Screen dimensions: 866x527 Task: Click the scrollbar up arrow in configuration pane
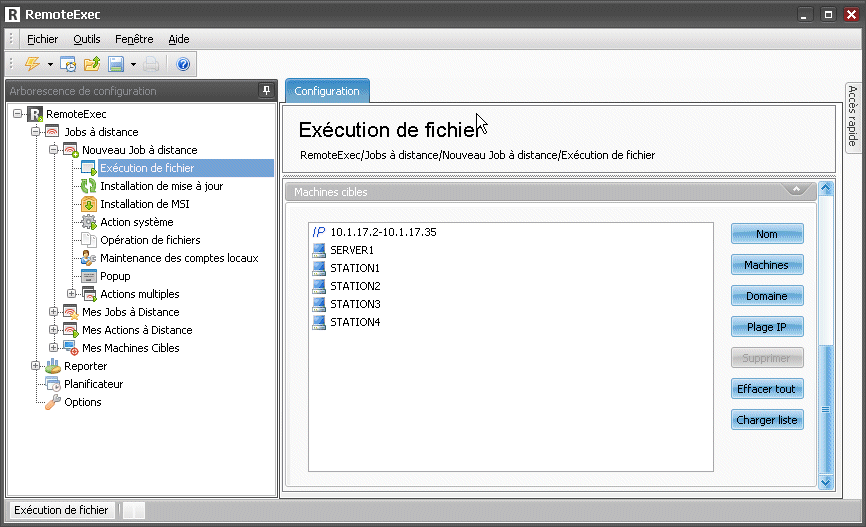click(x=826, y=188)
